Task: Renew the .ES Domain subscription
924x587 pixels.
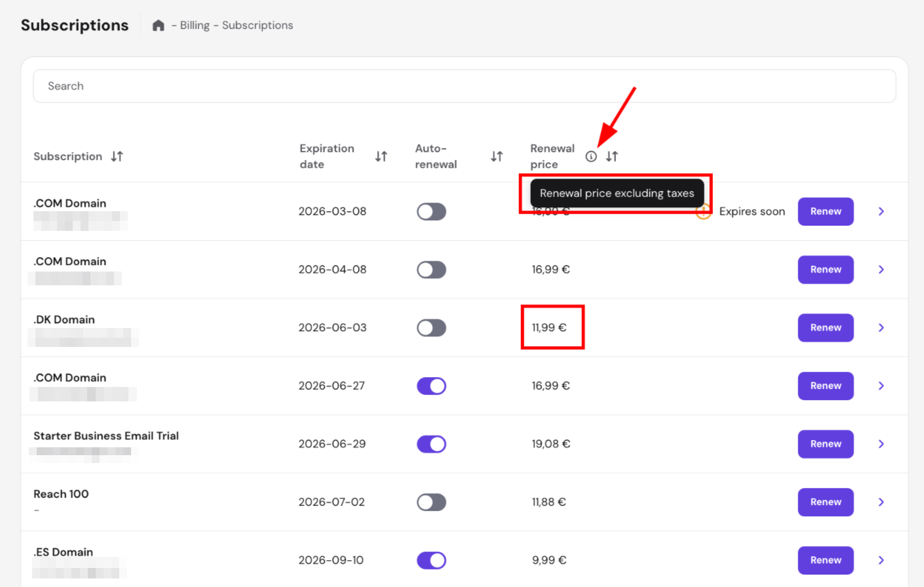Action: click(x=825, y=560)
